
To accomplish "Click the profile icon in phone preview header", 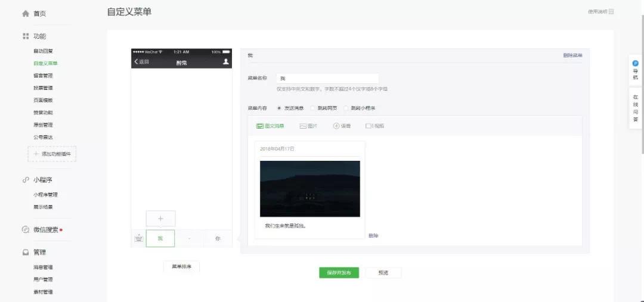I will click(225, 61).
